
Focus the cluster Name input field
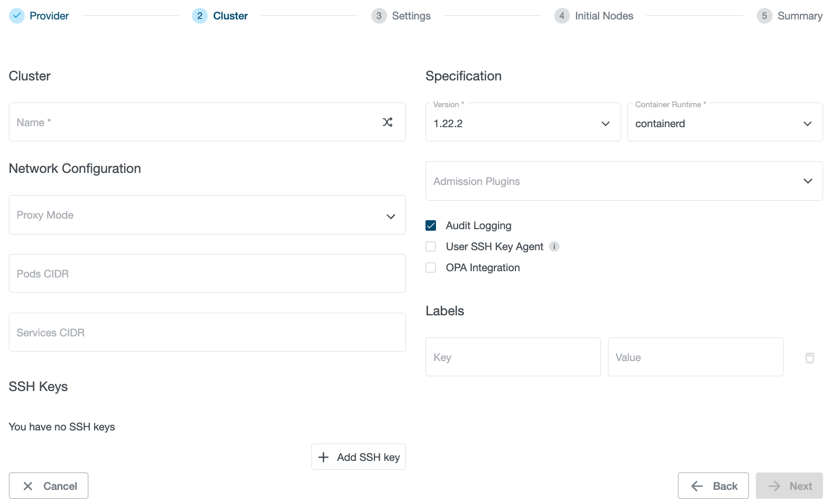coord(207,122)
